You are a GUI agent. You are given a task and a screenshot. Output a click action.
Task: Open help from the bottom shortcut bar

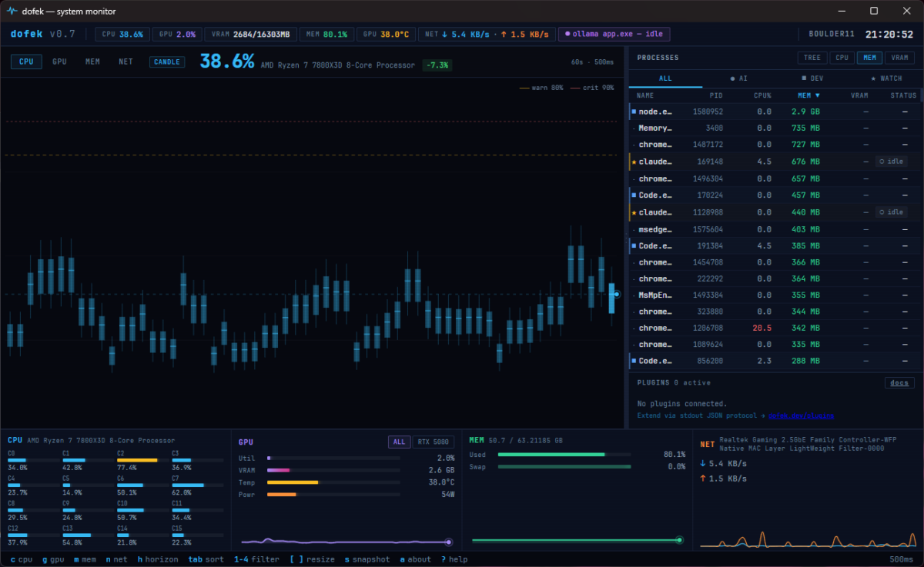pyautogui.click(x=454, y=559)
